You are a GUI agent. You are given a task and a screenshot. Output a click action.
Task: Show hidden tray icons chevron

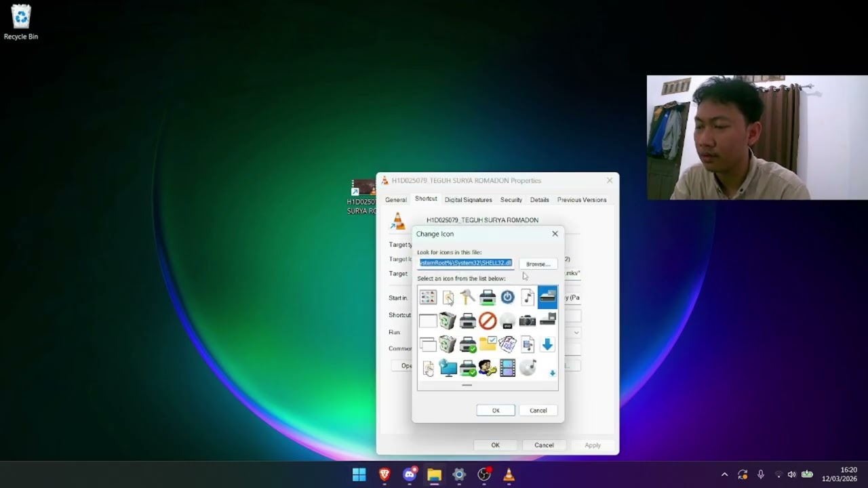[x=724, y=474]
